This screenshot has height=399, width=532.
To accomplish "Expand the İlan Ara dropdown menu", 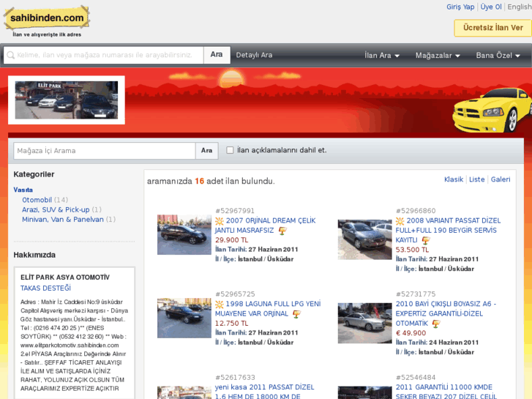I will (x=382, y=56).
